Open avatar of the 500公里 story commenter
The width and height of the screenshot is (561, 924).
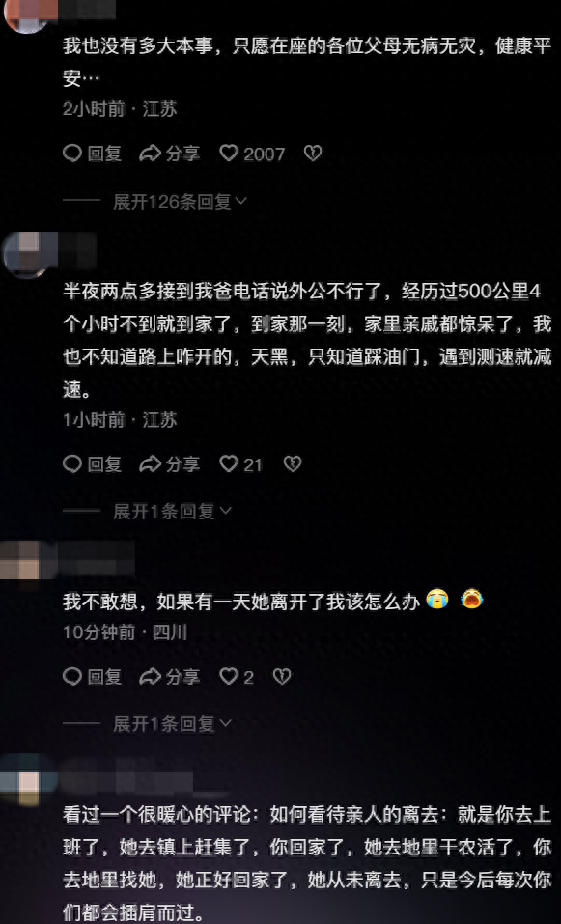pos(27,255)
